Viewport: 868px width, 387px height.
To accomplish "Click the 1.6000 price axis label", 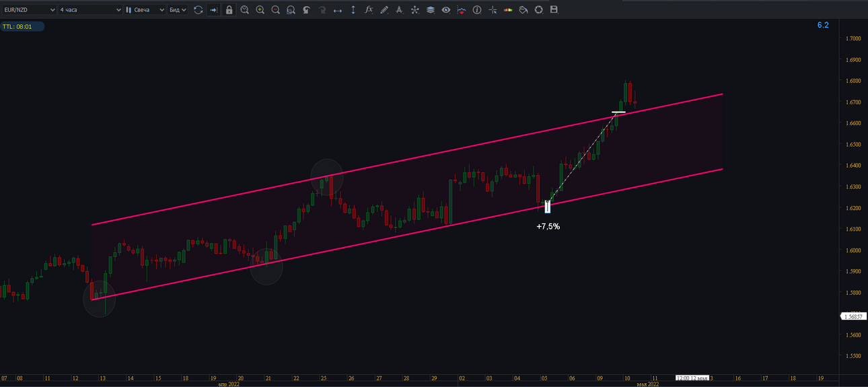I will pos(853,250).
